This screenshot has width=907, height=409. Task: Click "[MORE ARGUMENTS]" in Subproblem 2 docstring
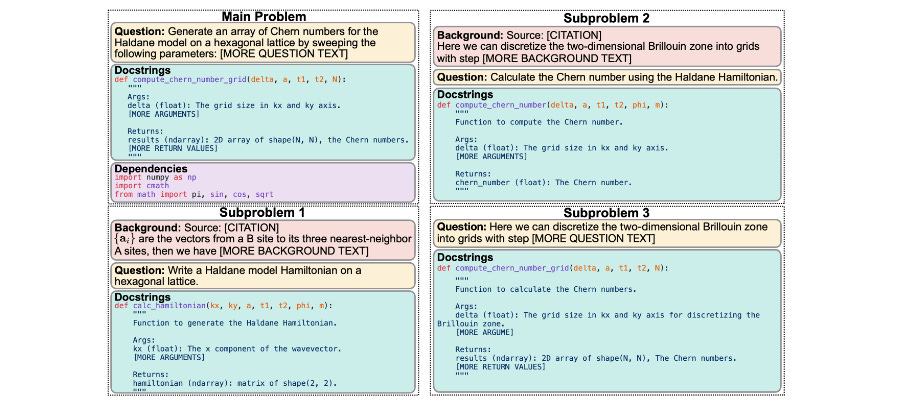coord(491,157)
